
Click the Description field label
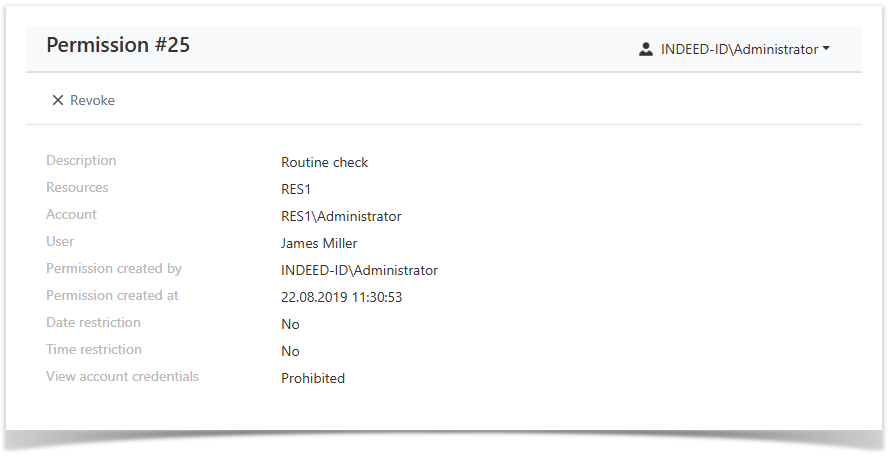pyautogui.click(x=81, y=160)
